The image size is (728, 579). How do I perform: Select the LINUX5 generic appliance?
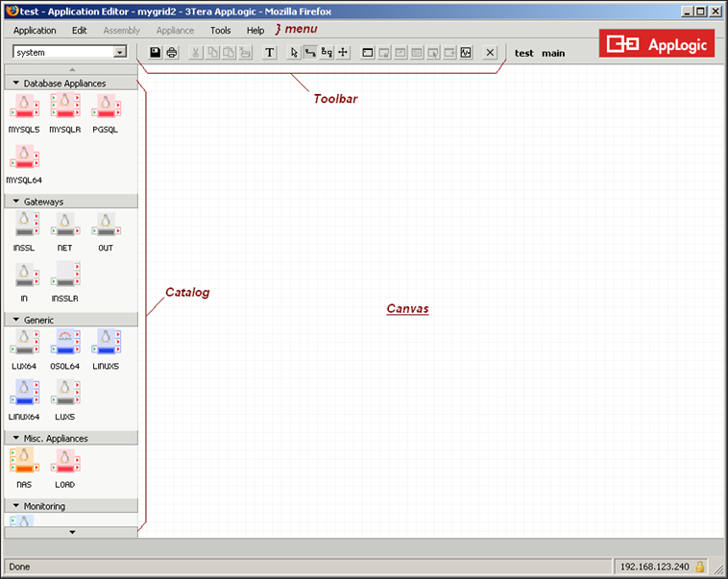pyautogui.click(x=106, y=342)
